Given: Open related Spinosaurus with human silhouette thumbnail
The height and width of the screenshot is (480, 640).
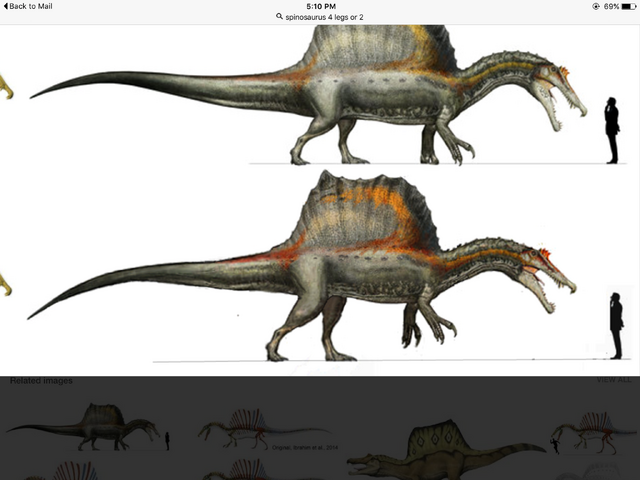Looking at the screenshot, I should (x=88, y=427).
